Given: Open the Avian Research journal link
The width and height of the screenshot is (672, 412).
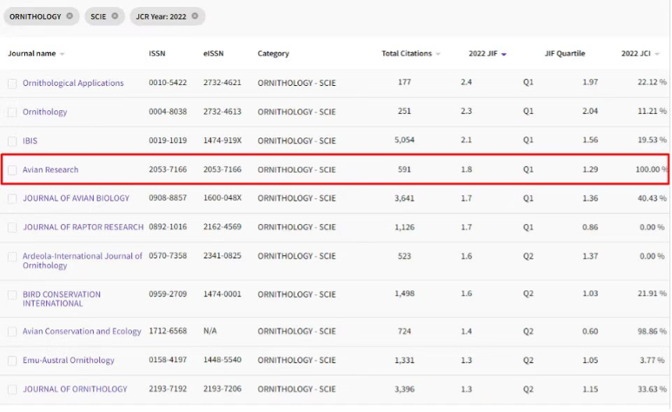Looking at the screenshot, I should tap(50, 170).
